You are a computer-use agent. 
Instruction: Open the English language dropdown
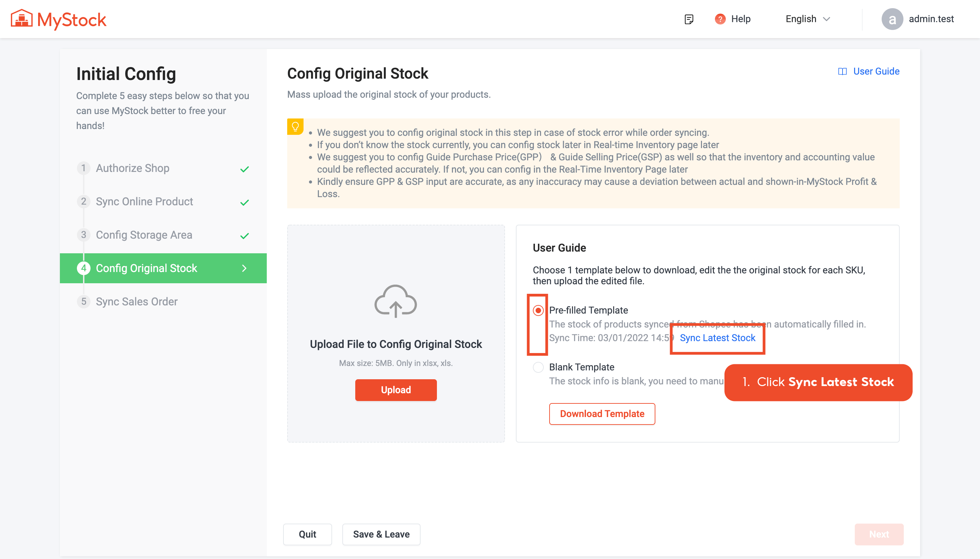pos(806,19)
